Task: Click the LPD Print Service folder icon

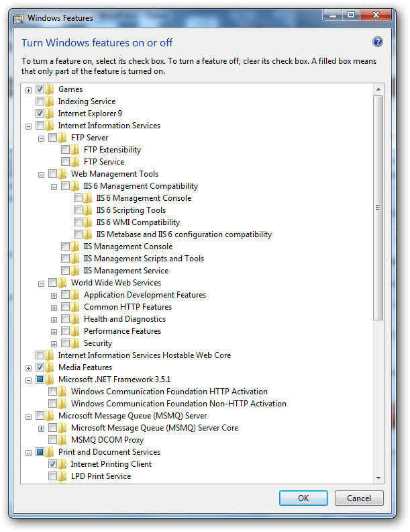Action: pyautogui.click(x=62, y=476)
